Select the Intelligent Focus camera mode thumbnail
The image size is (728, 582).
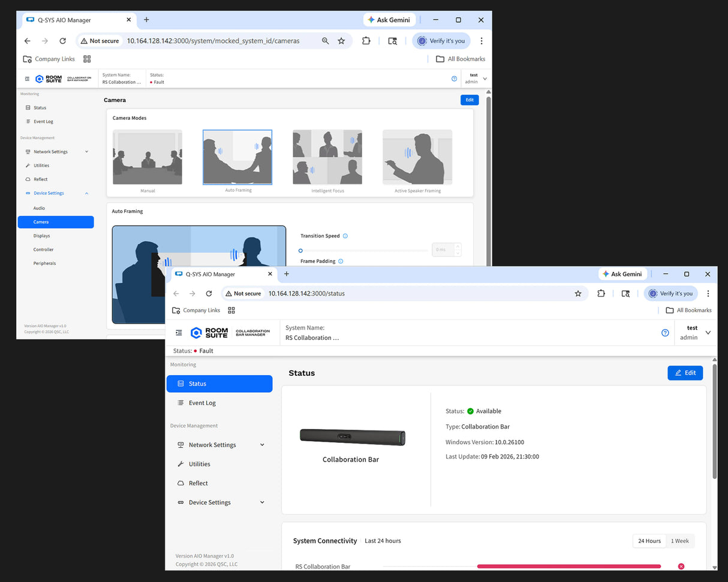point(327,157)
